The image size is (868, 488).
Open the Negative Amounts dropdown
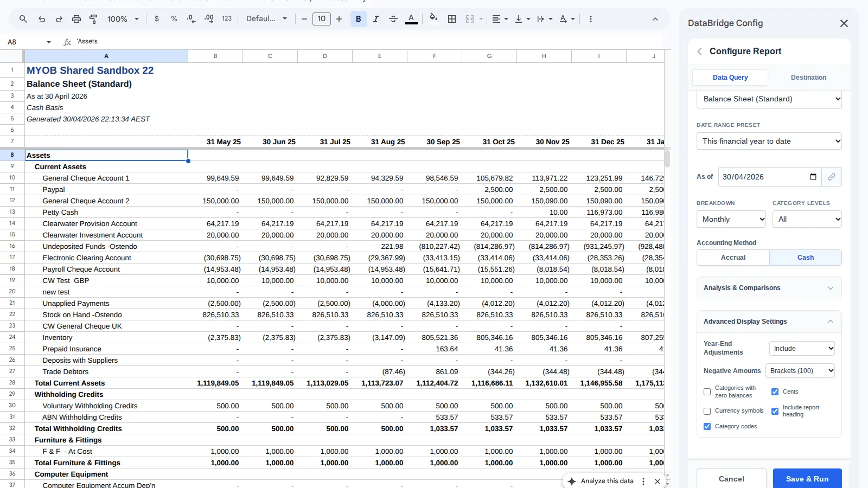click(x=800, y=371)
